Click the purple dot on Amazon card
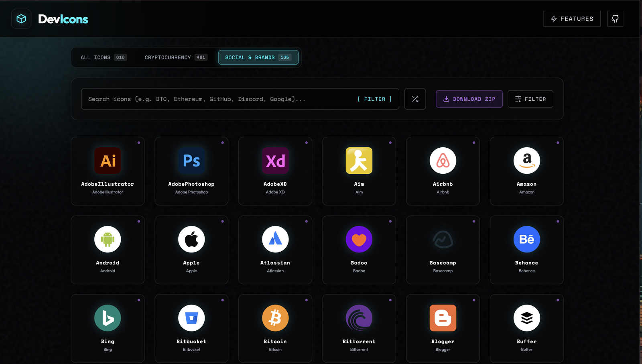This screenshot has height=364, width=642. tap(558, 142)
